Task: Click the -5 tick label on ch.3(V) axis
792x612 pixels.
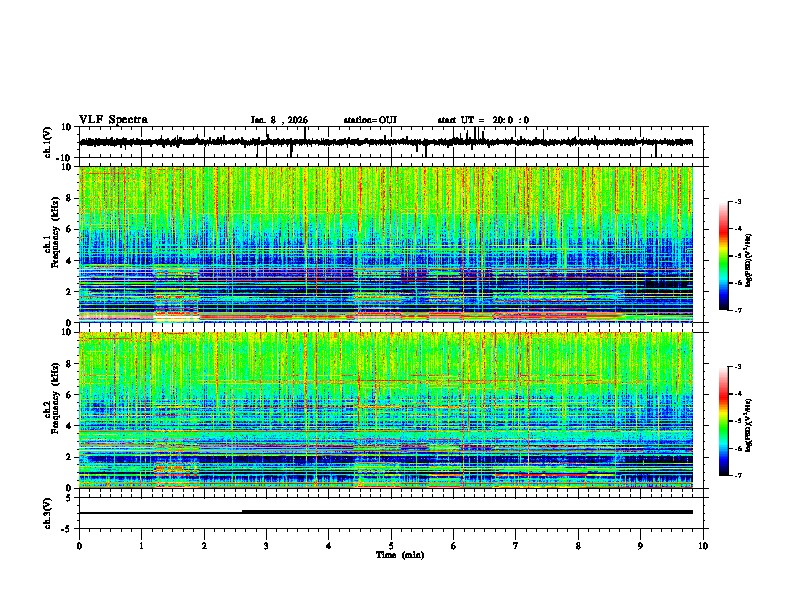Action: click(x=67, y=529)
